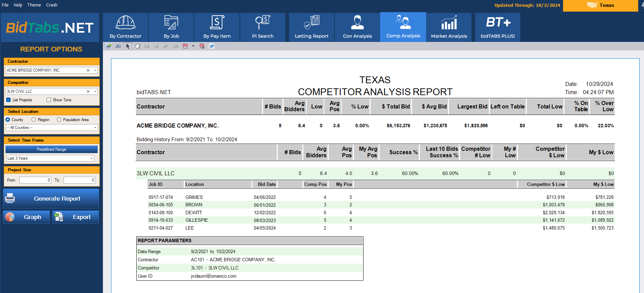Select the arrow pointer tool

click(x=128, y=46)
